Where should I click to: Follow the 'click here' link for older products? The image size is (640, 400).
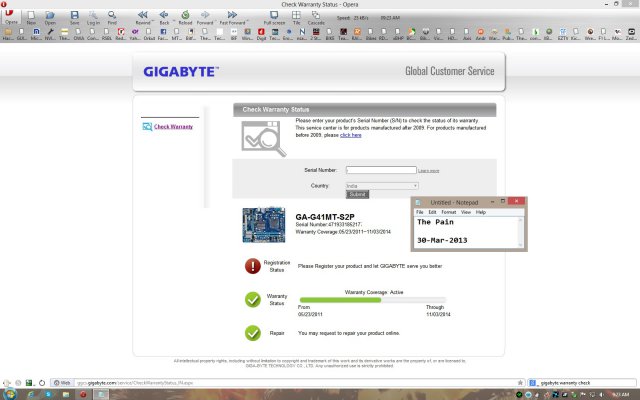point(351,135)
